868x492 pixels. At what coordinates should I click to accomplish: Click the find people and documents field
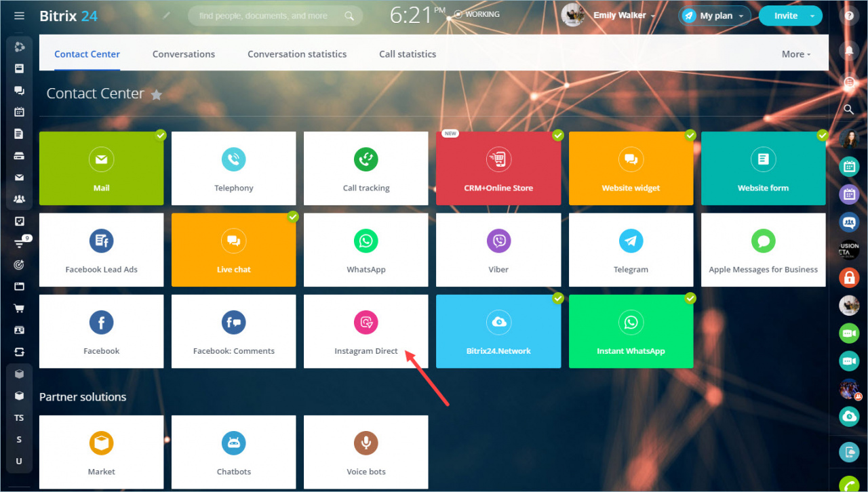(275, 16)
